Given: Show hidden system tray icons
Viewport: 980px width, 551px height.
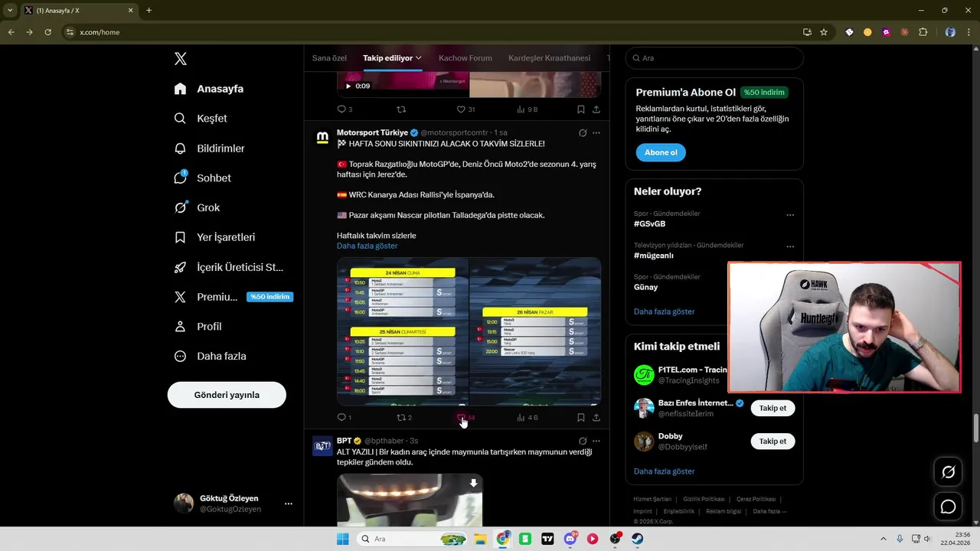Looking at the screenshot, I should [883, 539].
